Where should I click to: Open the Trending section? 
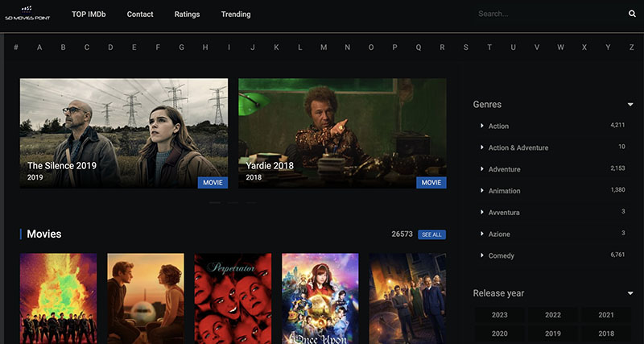click(236, 14)
